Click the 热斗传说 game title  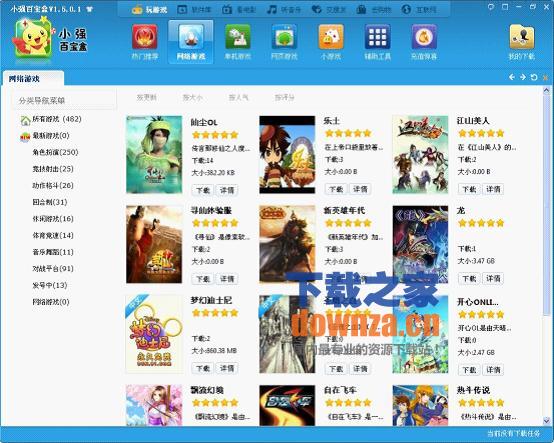(473, 390)
